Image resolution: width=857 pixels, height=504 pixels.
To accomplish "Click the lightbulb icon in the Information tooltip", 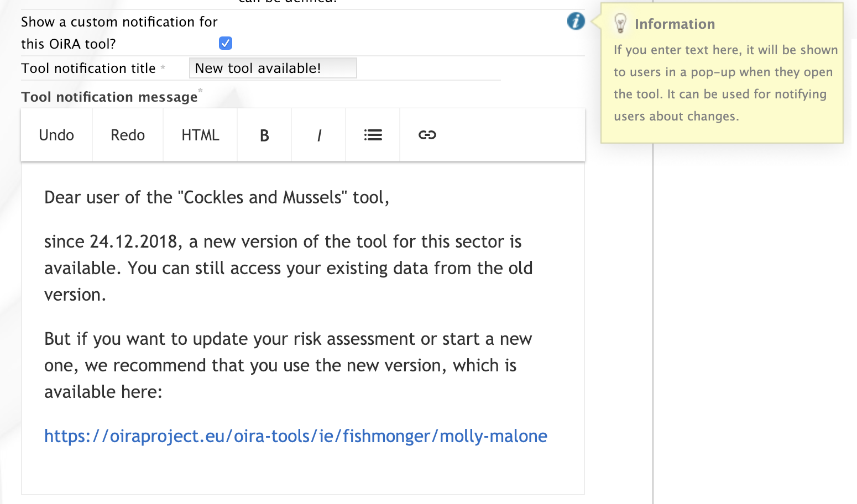I will click(x=621, y=23).
